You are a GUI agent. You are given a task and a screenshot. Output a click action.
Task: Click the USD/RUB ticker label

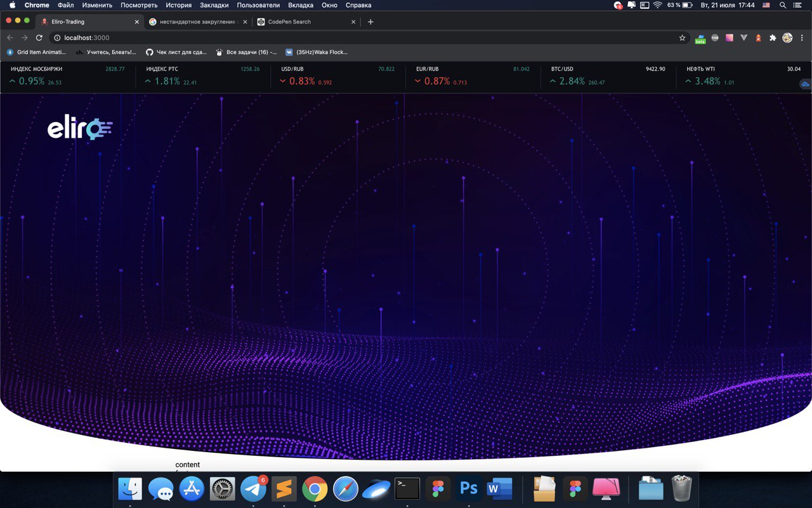pyautogui.click(x=292, y=69)
